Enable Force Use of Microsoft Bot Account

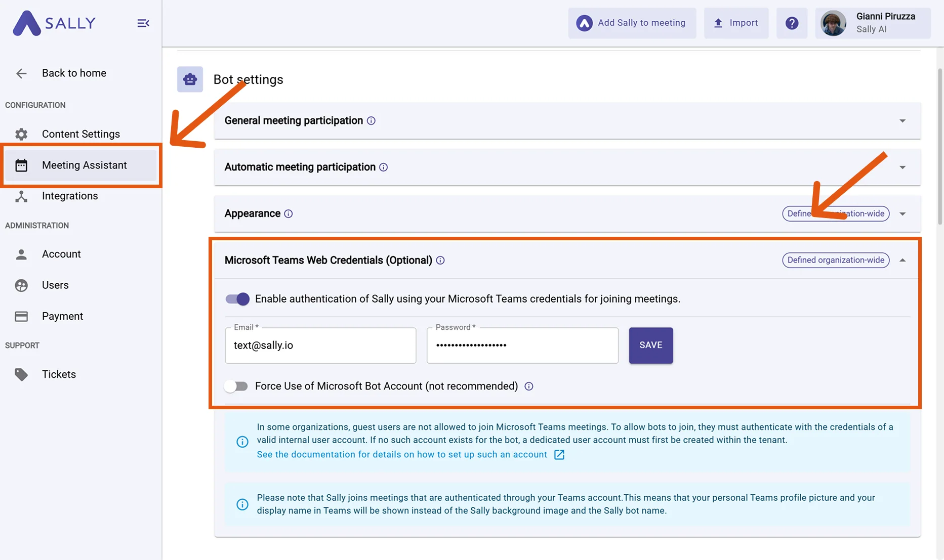pyautogui.click(x=236, y=386)
